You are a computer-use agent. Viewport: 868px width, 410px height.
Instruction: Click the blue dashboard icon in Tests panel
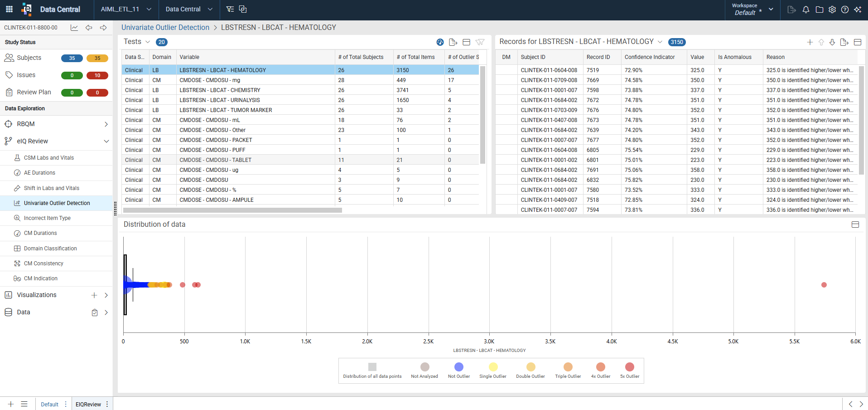point(440,42)
